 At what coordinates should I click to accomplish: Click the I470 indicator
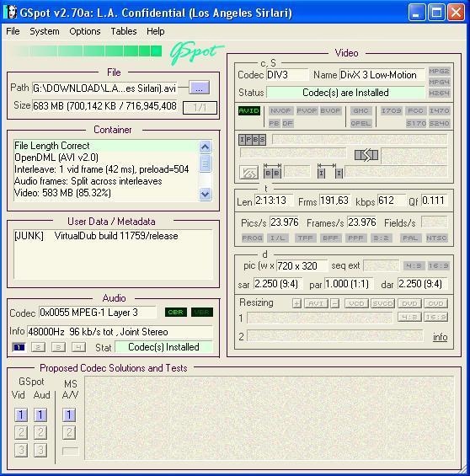click(439, 111)
